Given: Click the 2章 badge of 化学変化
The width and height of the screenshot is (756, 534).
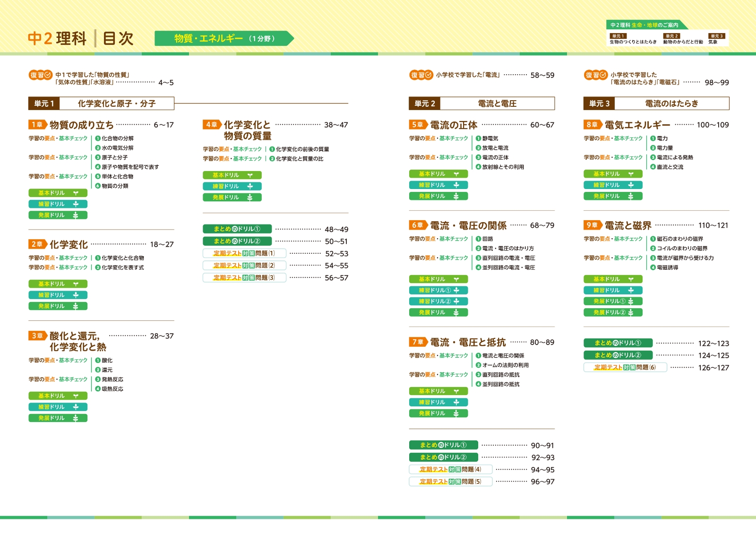Looking at the screenshot, I should click(x=37, y=244).
